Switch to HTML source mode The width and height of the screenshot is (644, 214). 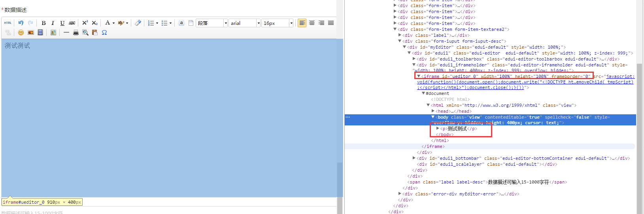tap(8, 23)
